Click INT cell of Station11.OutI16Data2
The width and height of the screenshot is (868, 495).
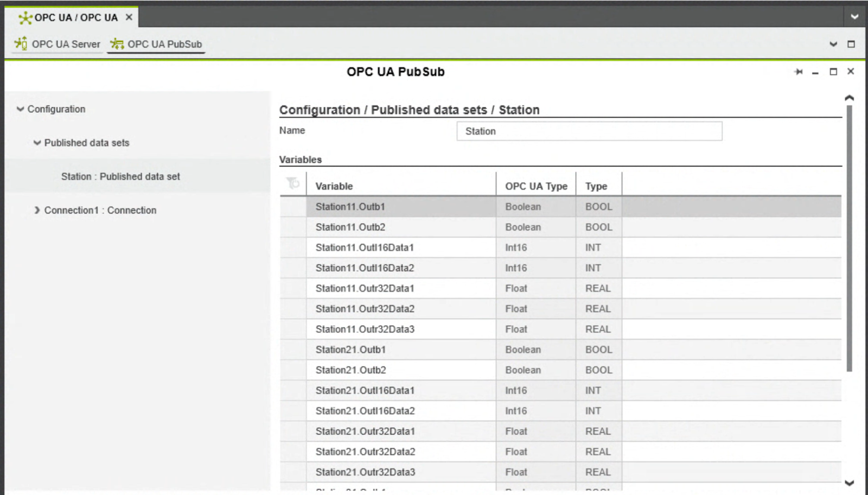599,268
